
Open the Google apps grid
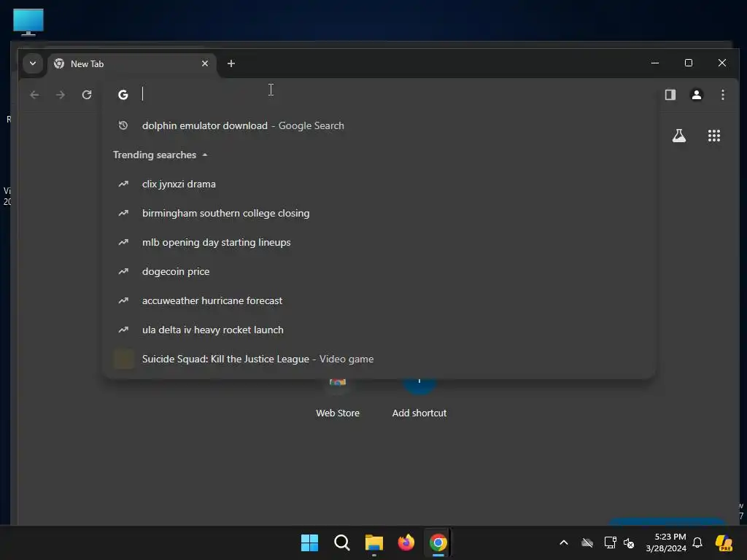coord(713,136)
